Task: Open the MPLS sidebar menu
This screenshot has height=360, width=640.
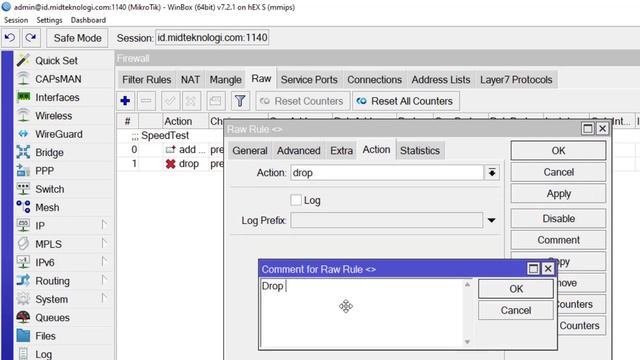Action: (x=49, y=244)
